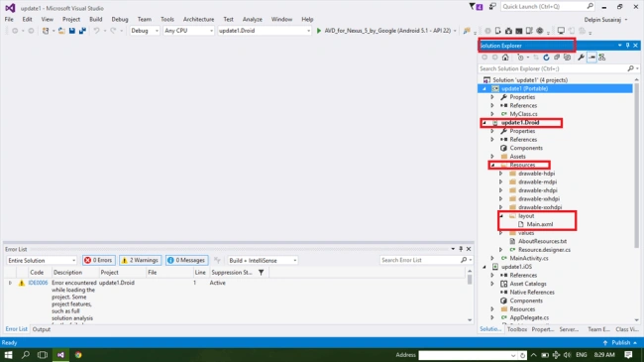Image resolution: width=644 pixels, height=362 pixels.
Task: Click the monitor-shaped icon in the top toolbar
Action: pos(561,31)
